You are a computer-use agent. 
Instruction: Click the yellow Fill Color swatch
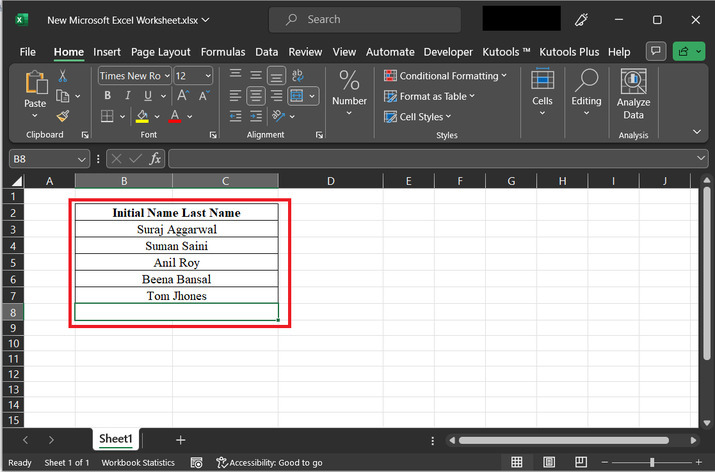point(142,116)
